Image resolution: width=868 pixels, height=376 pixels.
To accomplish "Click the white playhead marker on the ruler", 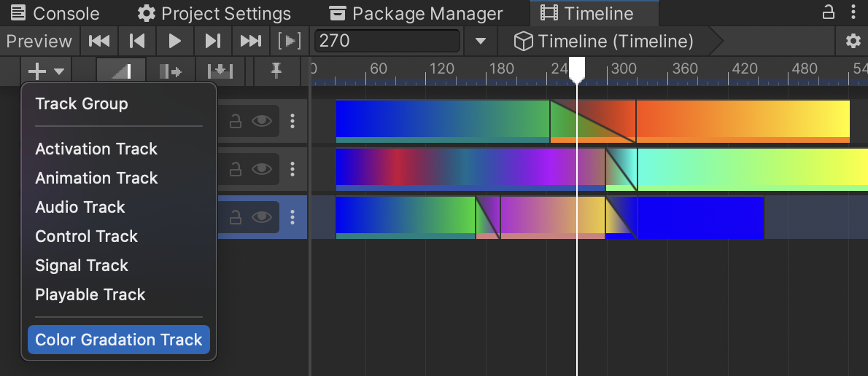I will 577,70.
